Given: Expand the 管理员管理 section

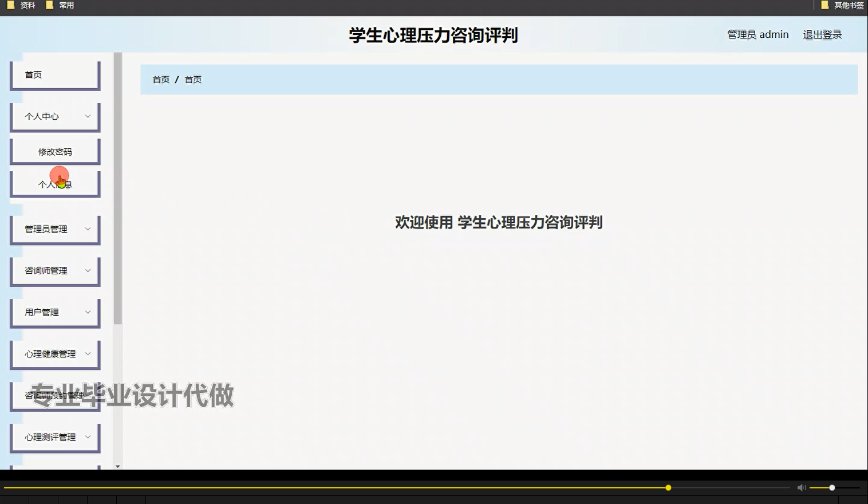Looking at the screenshot, I should pyautogui.click(x=55, y=229).
